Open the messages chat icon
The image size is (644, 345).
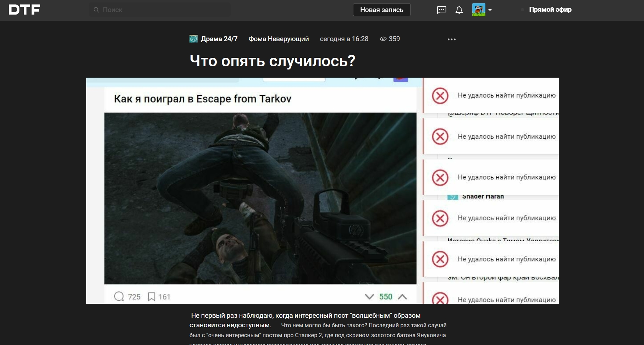click(x=441, y=10)
